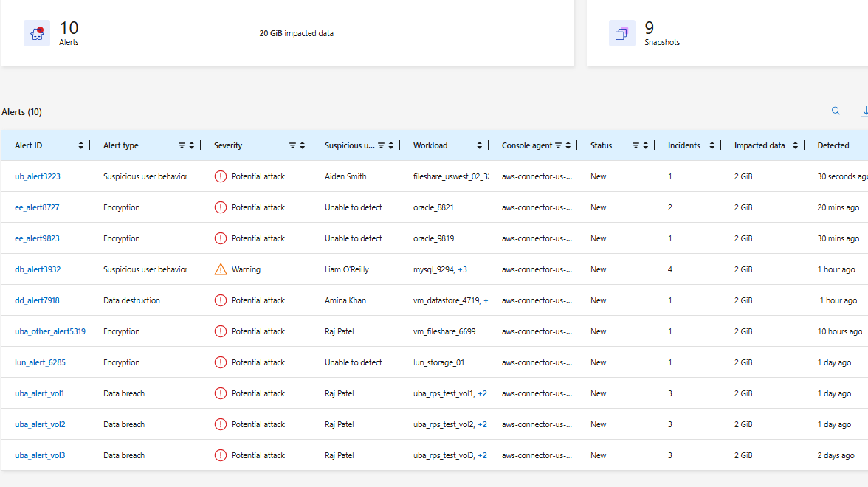Screen dimensions: 868x487
Task: Sort the table by Impacted data
Action: pos(795,145)
